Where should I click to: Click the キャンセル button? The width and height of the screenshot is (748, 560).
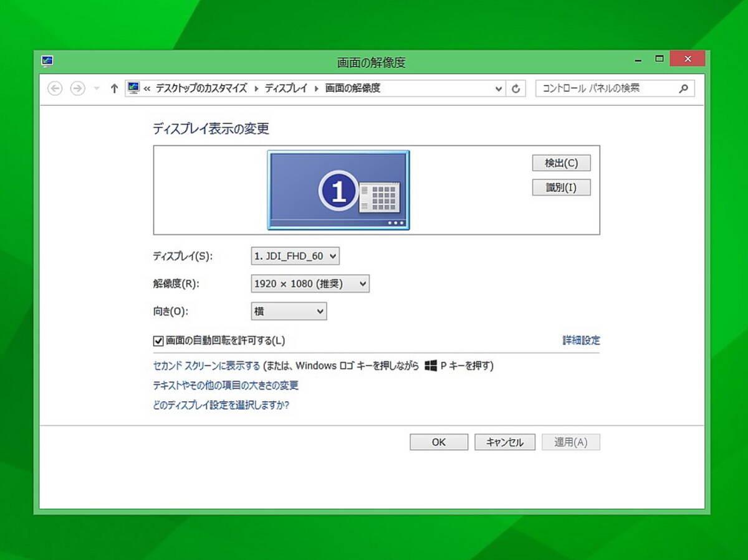click(x=504, y=442)
